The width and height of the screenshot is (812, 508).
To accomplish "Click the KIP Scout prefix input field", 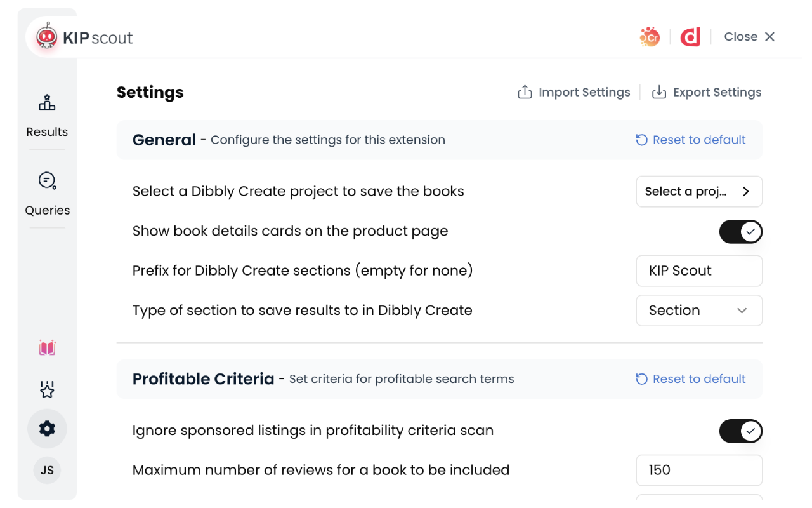I will (x=699, y=271).
